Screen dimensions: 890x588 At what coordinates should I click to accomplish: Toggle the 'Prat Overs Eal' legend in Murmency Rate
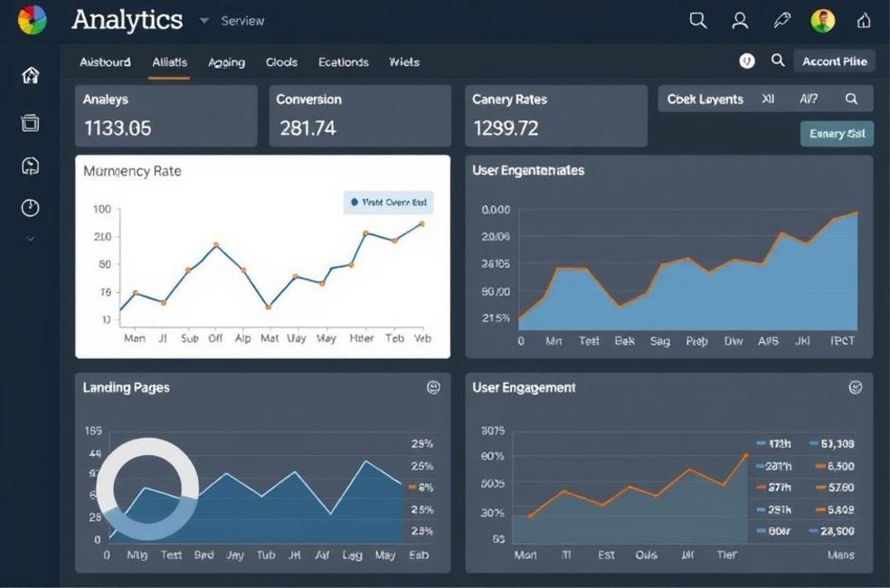click(388, 203)
